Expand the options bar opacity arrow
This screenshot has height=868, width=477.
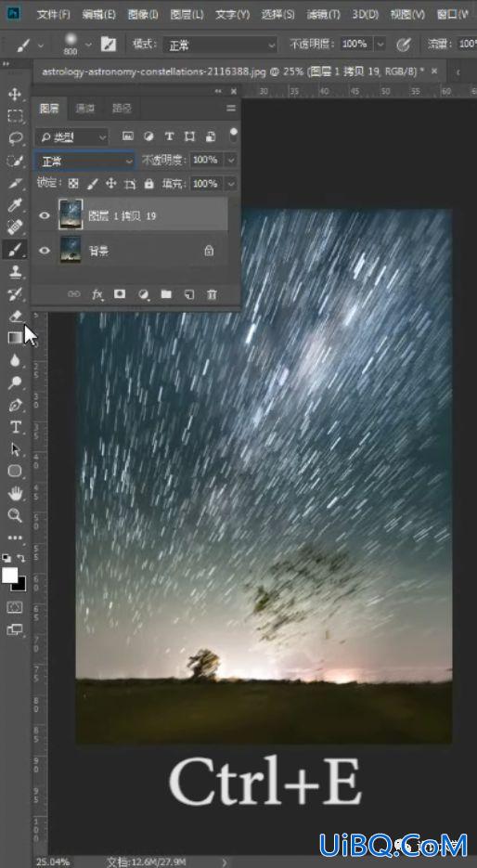click(380, 44)
